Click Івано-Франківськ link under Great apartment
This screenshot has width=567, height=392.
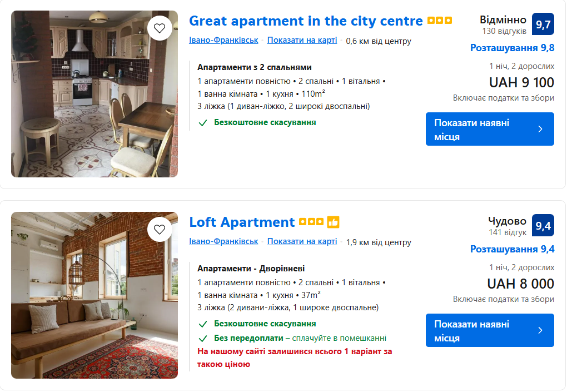coord(223,40)
